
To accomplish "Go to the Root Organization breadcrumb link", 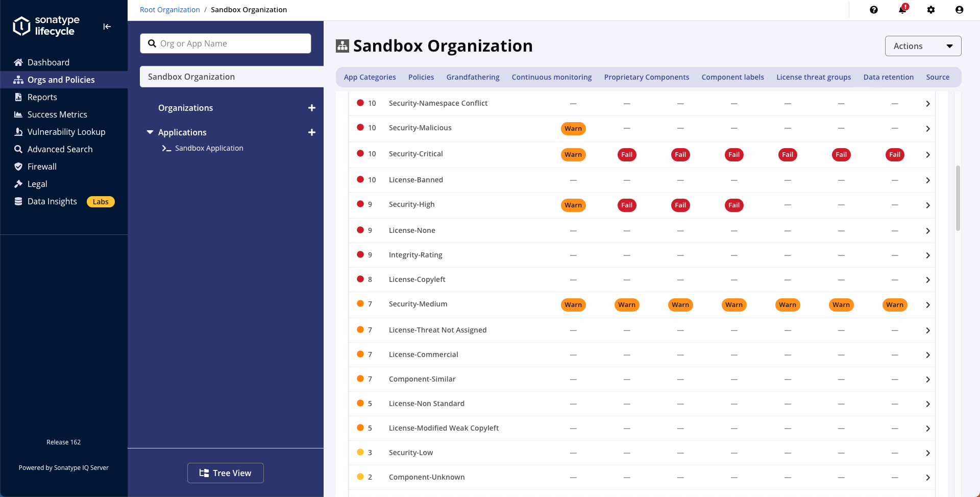I will tap(169, 10).
